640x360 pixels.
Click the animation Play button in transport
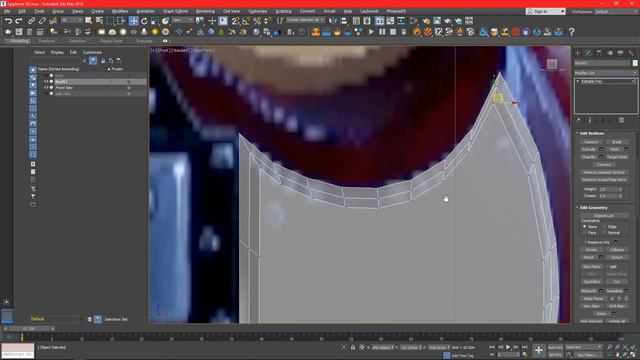pyautogui.click(x=508, y=347)
